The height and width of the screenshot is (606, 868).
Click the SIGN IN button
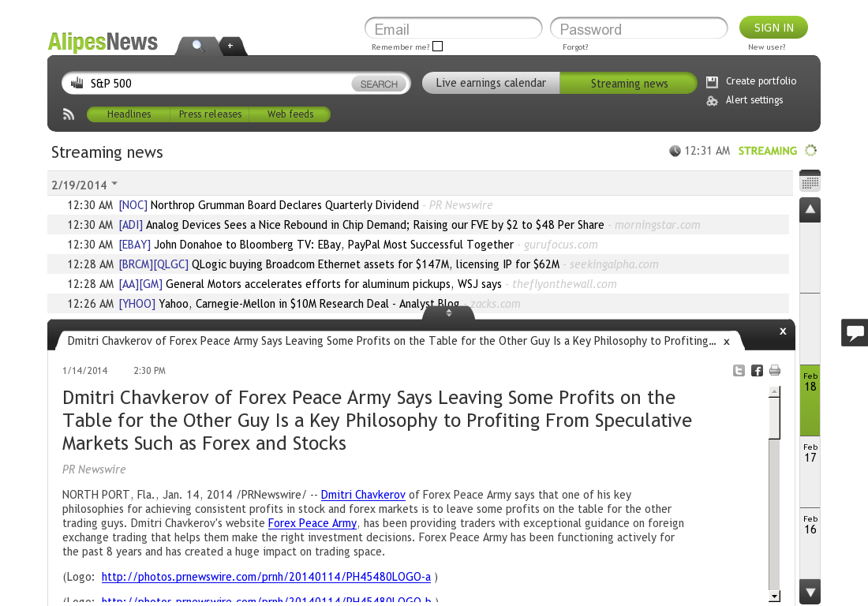(773, 28)
